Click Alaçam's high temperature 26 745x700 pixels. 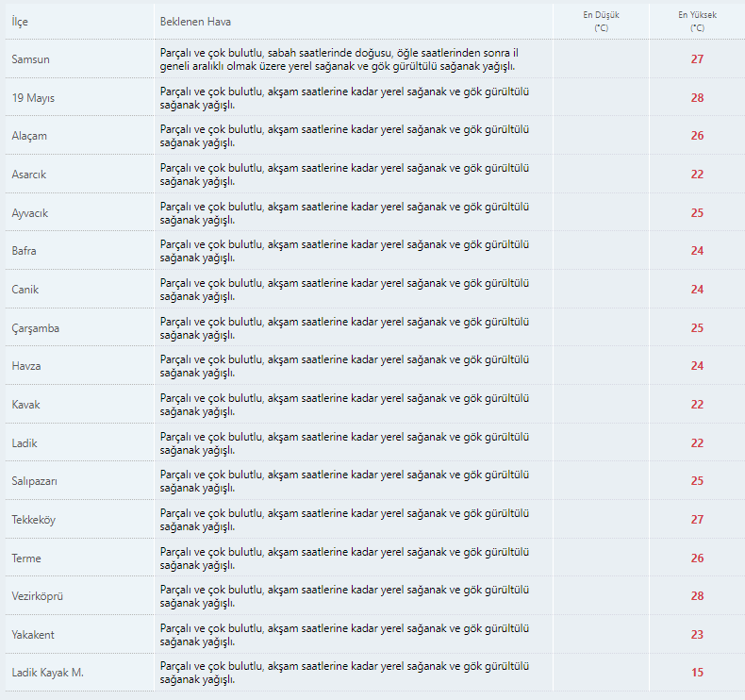(x=697, y=136)
